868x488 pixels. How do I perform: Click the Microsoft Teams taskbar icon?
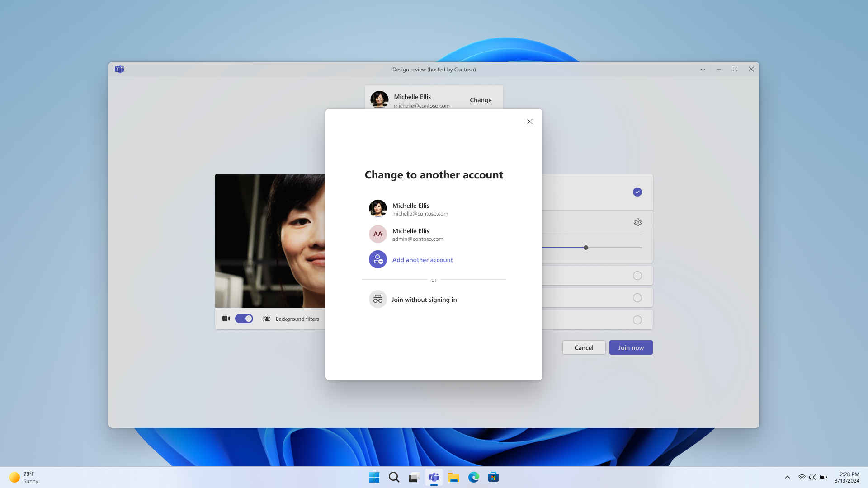pyautogui.click(x=434, y=477)
